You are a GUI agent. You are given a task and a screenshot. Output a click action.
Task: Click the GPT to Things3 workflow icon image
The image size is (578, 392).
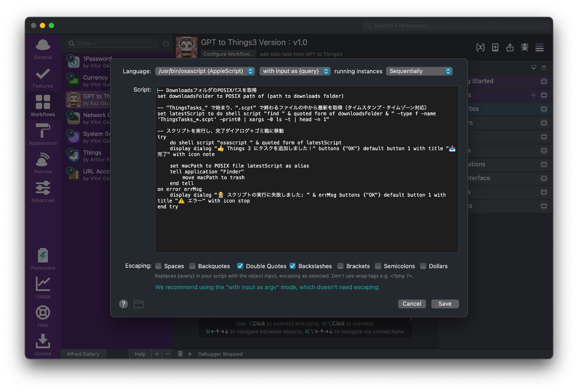[x=187, y=47]
